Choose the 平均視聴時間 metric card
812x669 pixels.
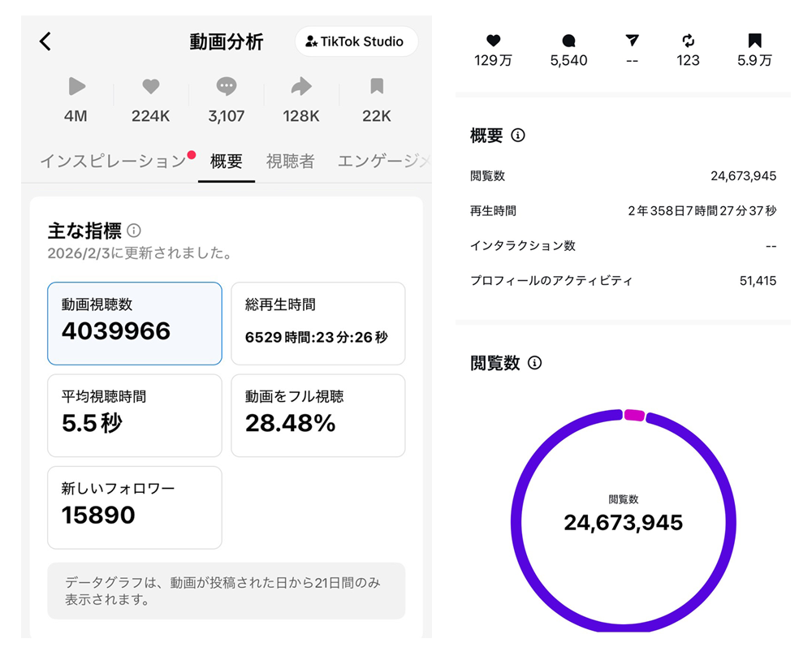(x=135, y=415)
